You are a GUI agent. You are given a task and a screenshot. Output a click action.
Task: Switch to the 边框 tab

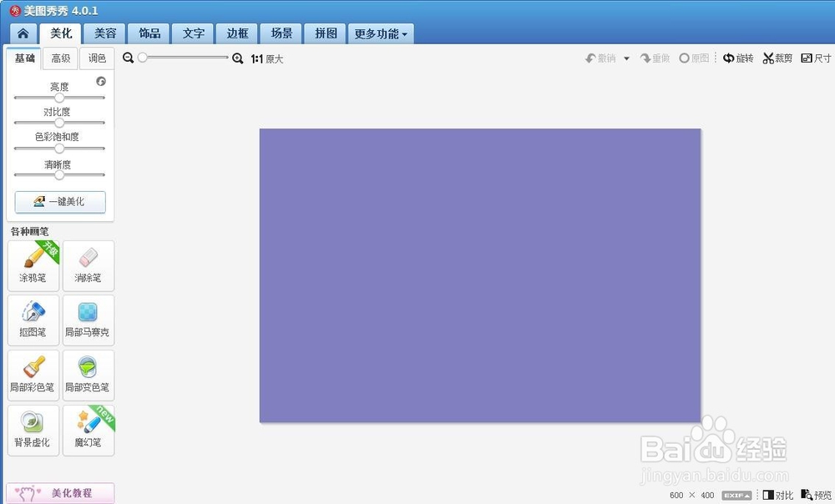(x=237, y=33)
